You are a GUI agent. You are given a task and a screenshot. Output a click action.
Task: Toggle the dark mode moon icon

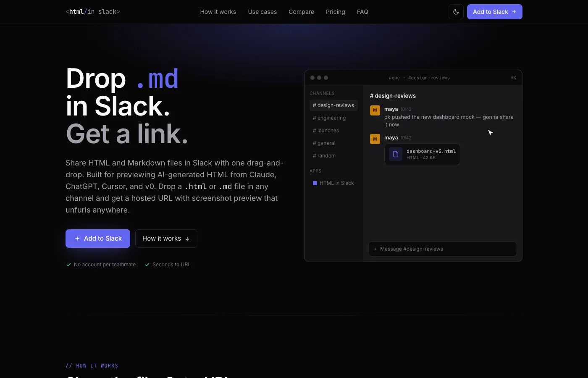456,12
